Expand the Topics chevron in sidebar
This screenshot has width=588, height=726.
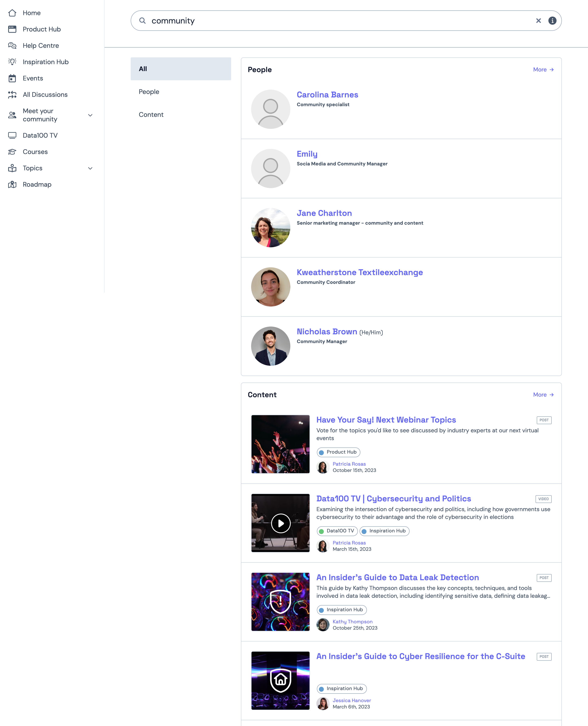90,168
